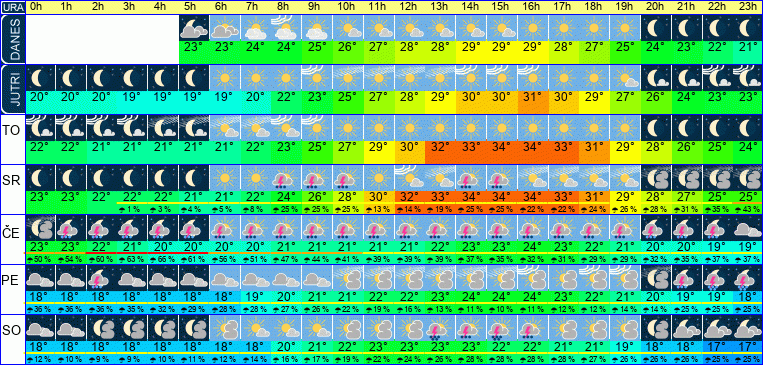Select the SR day row label

(11, 181)
